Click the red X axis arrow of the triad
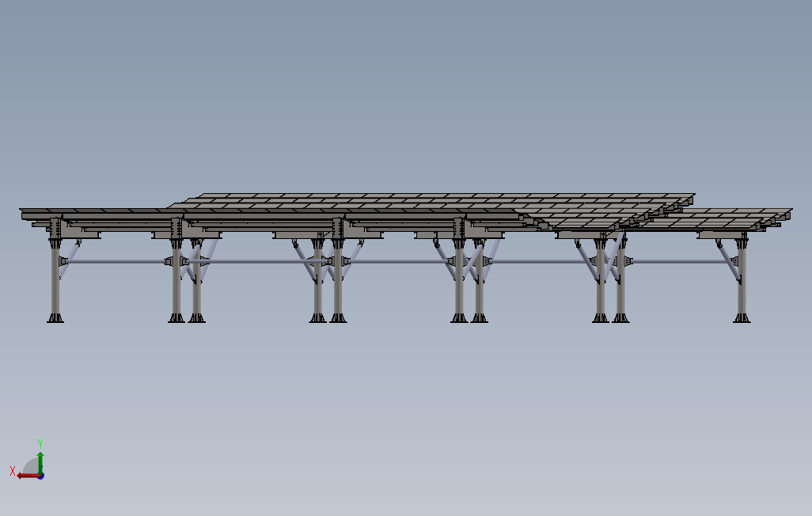 coord(28,476)
